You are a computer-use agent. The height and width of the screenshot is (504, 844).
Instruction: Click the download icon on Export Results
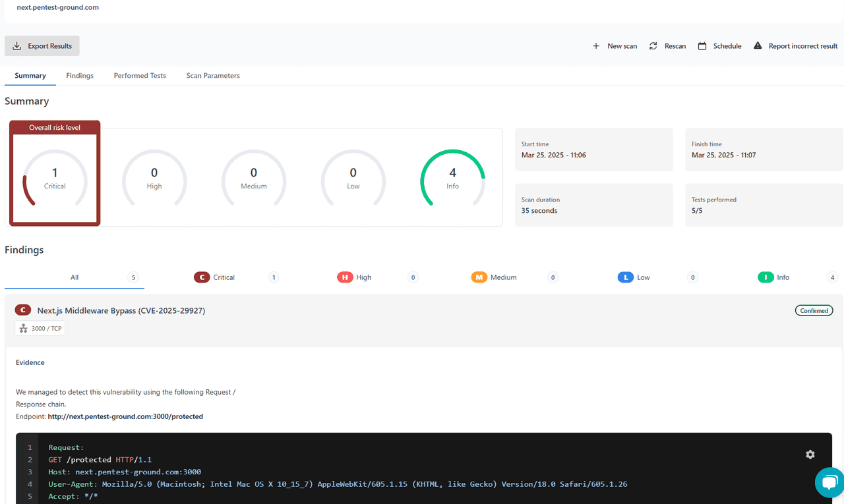pos(16,45)
